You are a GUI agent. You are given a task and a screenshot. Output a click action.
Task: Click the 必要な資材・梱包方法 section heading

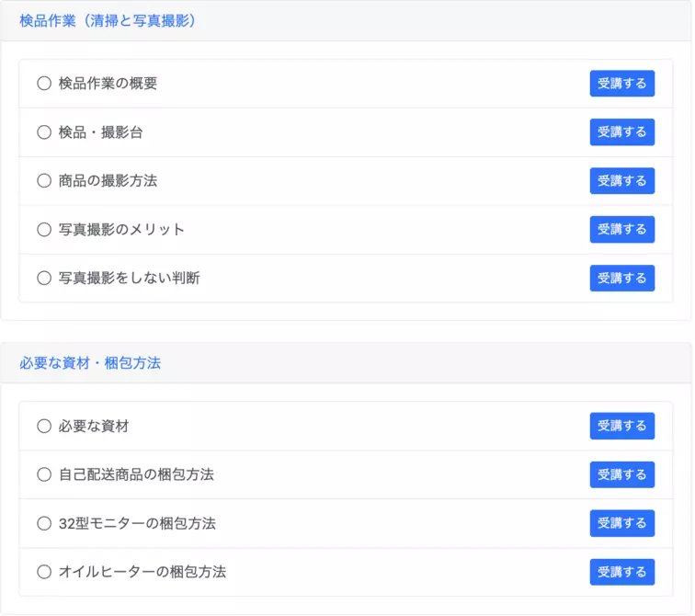(90, 363)
